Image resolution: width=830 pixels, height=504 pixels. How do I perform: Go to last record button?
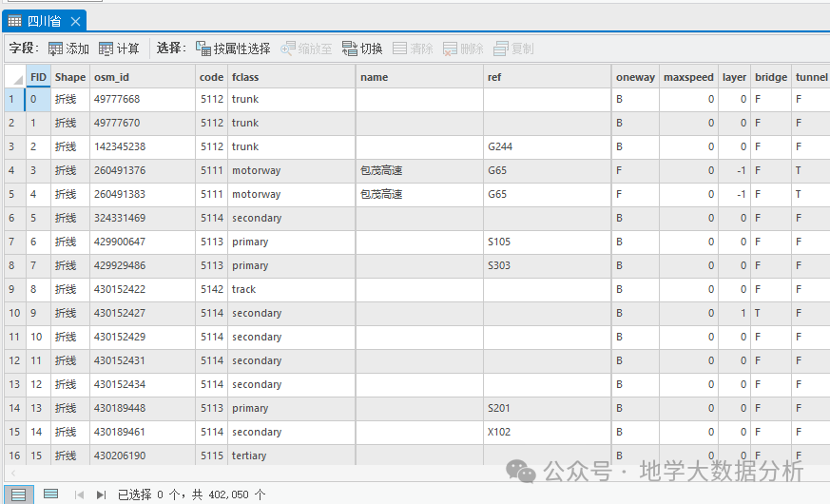pyautogui.click(x=101, y=495)
